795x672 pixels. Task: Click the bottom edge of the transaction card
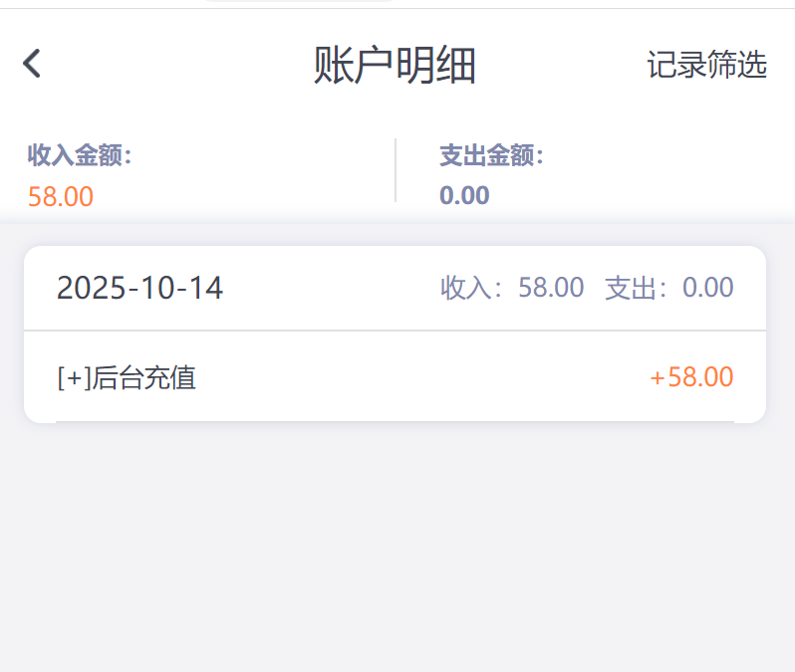click(395, 421)
